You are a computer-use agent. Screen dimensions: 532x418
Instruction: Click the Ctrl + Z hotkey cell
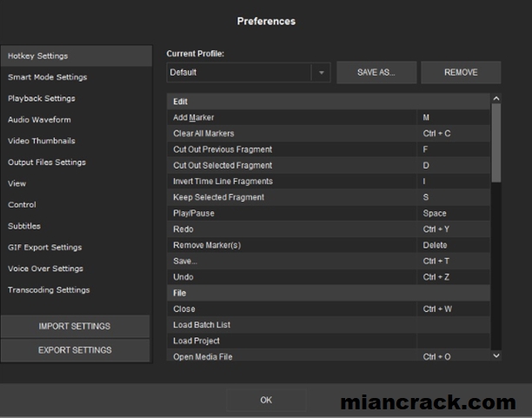click(453, 277)
